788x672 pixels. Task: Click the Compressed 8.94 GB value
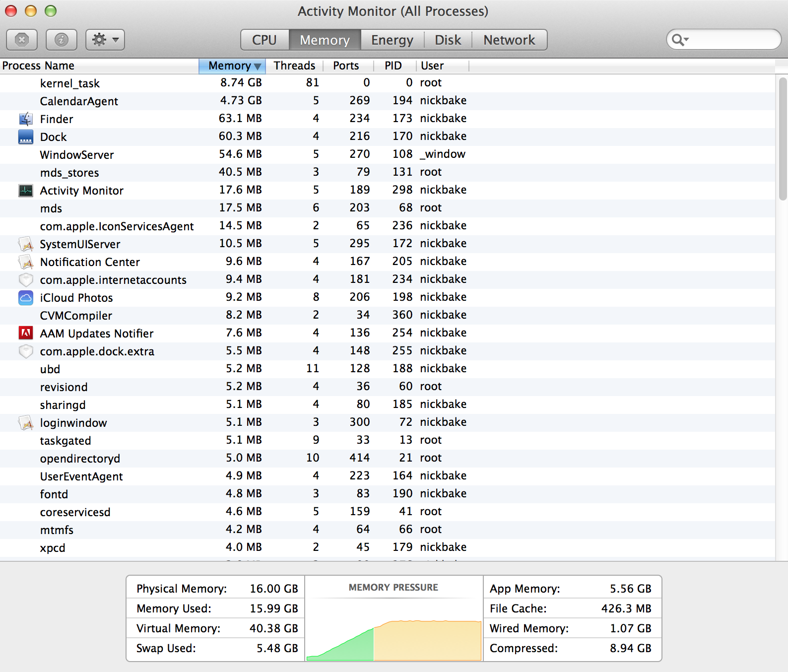pyautogui.click(x=631, y=648)
